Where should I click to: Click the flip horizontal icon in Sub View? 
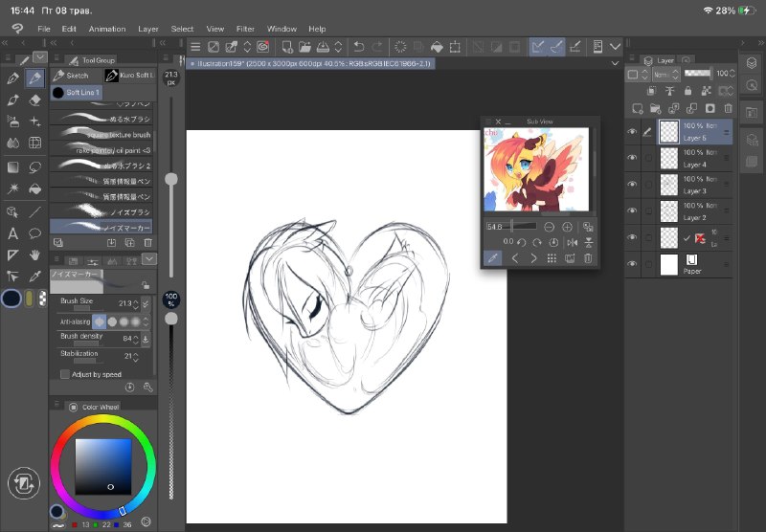pyautogui.click(x=573, y=242)
